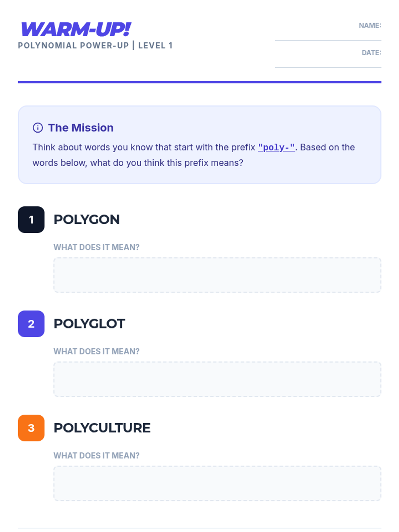Click Polynomial Power-Up Level 1 subtitle
Image resolution: width=399 pixels, height=532 pixels.
tap(95, 46)
